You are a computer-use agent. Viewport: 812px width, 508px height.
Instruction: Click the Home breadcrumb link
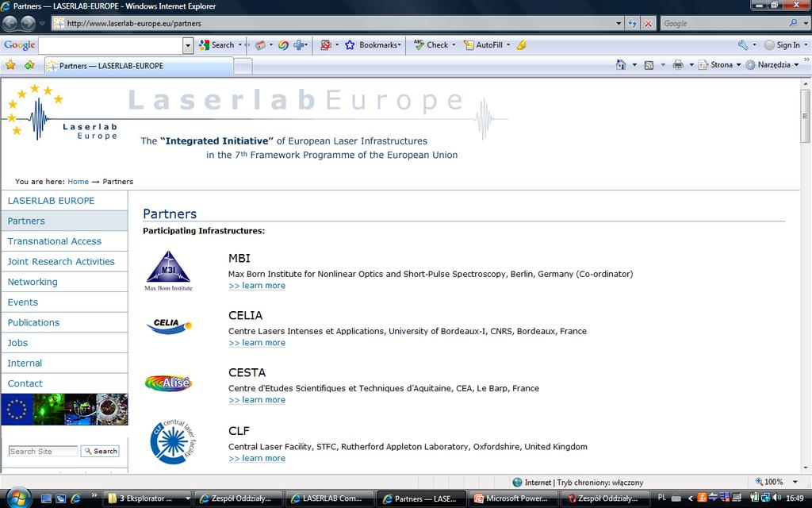point(79,182)
